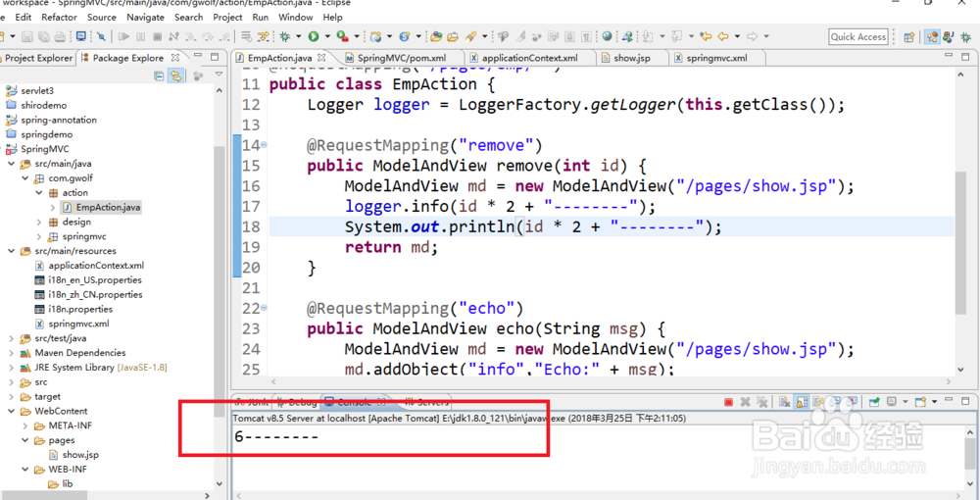The height and width of the screenshot is (500, 980).
Task: Click the Run Last Tool (coverage) icon
Action: [x=342, y=36]
